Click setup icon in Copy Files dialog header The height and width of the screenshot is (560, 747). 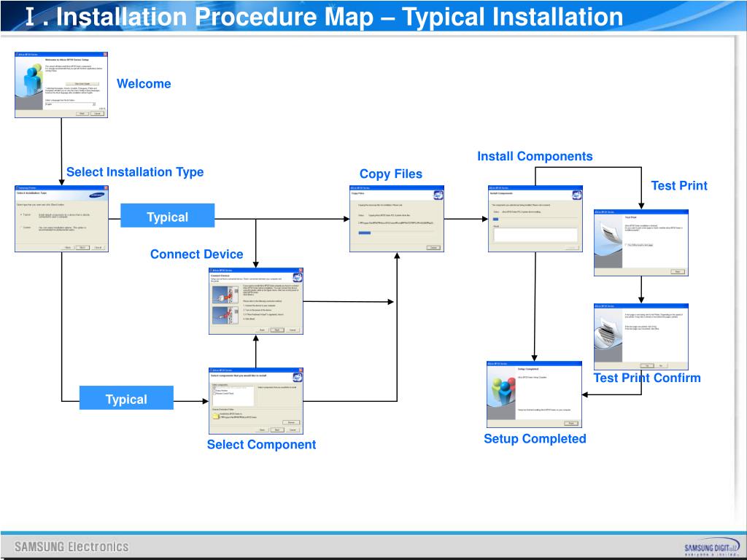click(438, 195)
